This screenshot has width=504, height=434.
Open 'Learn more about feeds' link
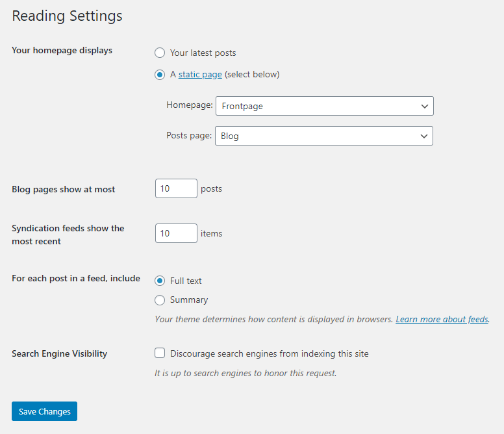pyautogui.click(x=442, y=319)
